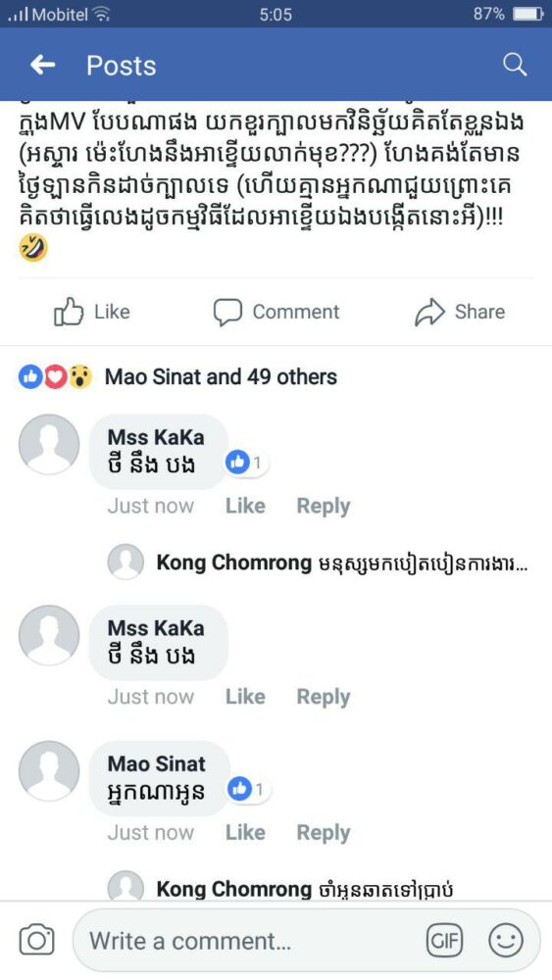The image size is (552, 980).
Task: Like Mao Sinat's comment
Action: point(245,832)
